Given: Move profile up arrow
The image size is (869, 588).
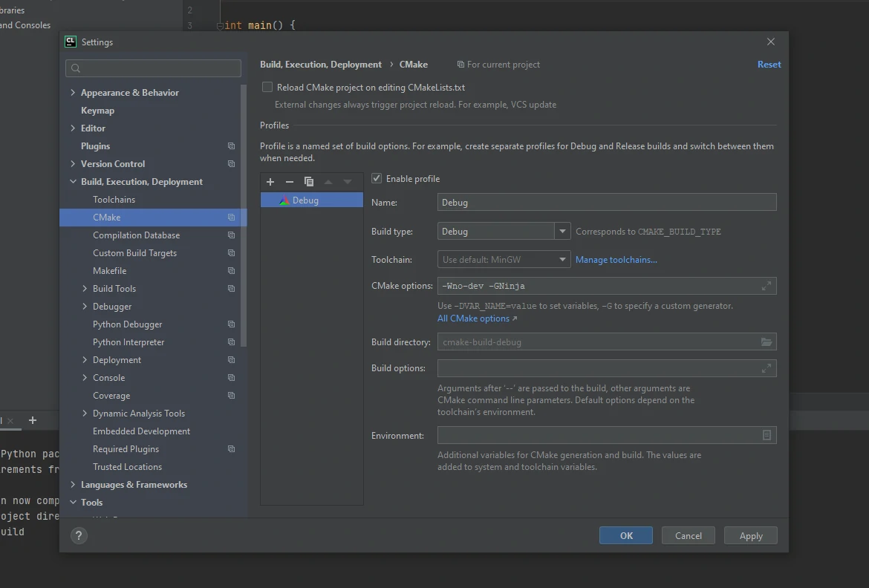Looking at the screenshot, I should pyautogui.click(x=328, y=182).
